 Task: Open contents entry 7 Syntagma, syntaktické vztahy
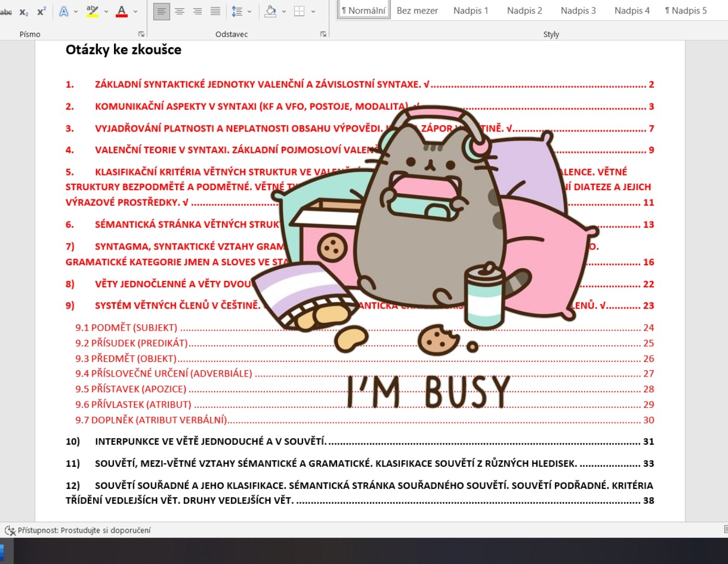point(360,254)
